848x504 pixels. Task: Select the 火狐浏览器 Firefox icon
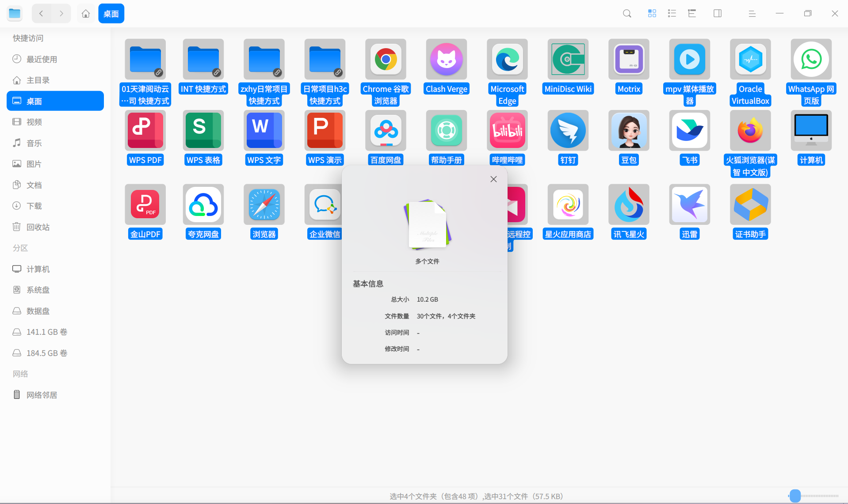pyautogui.click(x=750, y=130)
